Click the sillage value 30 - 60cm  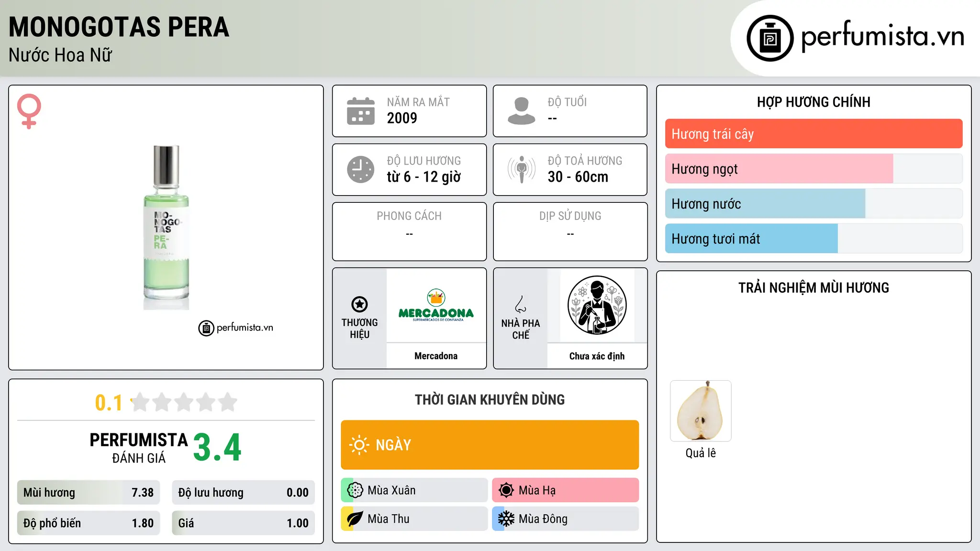pyautogui.click(x=578, y=177)
